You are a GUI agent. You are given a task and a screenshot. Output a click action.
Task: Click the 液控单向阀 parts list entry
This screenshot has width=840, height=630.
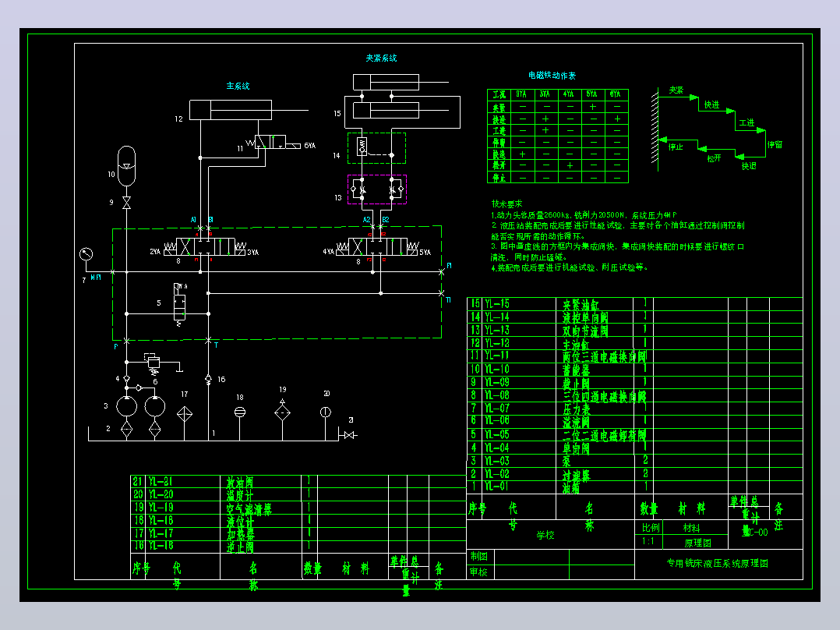pos(585,318)
